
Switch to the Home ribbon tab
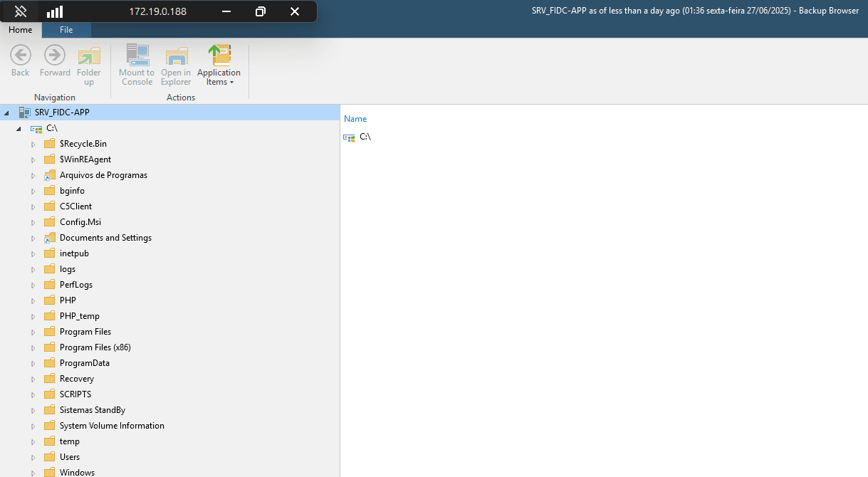[x=21, y=30]
